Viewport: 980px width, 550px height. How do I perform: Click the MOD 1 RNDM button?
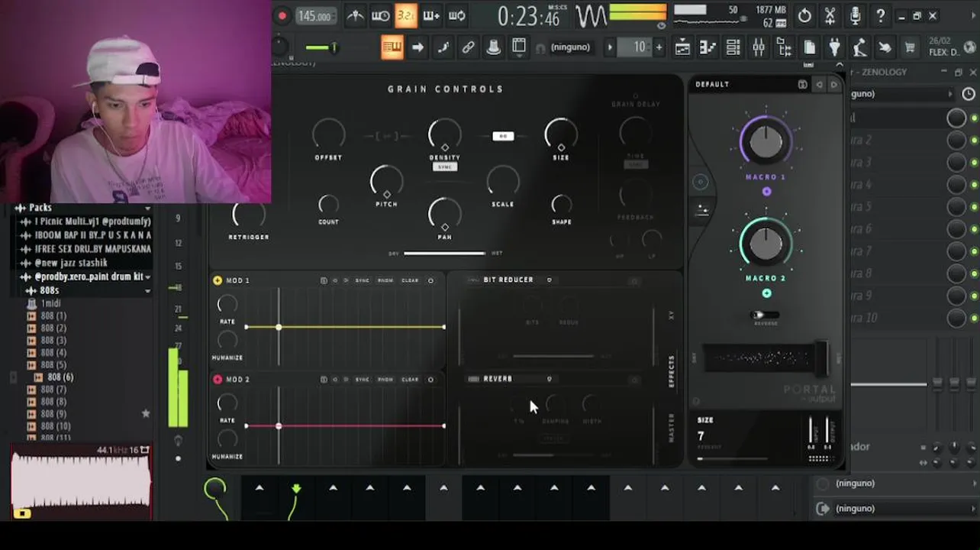tap(385, 280)
